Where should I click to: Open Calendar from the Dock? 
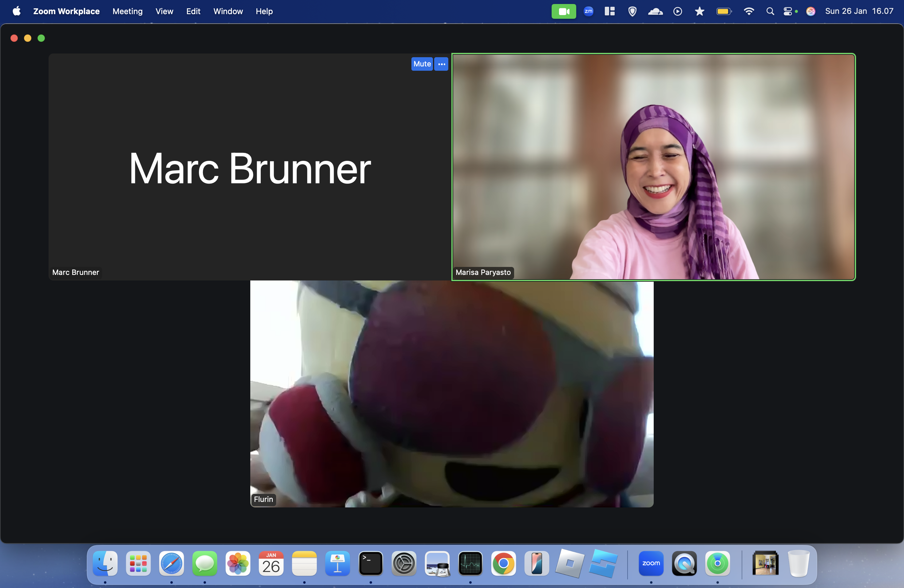click(x=271, y=563)
